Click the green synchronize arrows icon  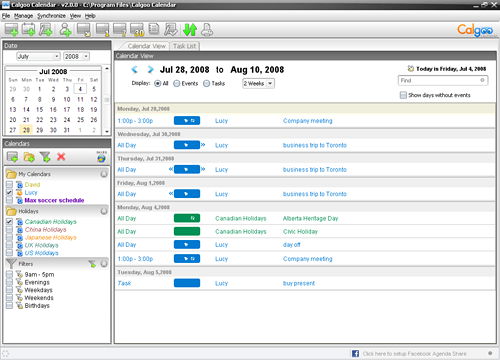tap(190, 30)
